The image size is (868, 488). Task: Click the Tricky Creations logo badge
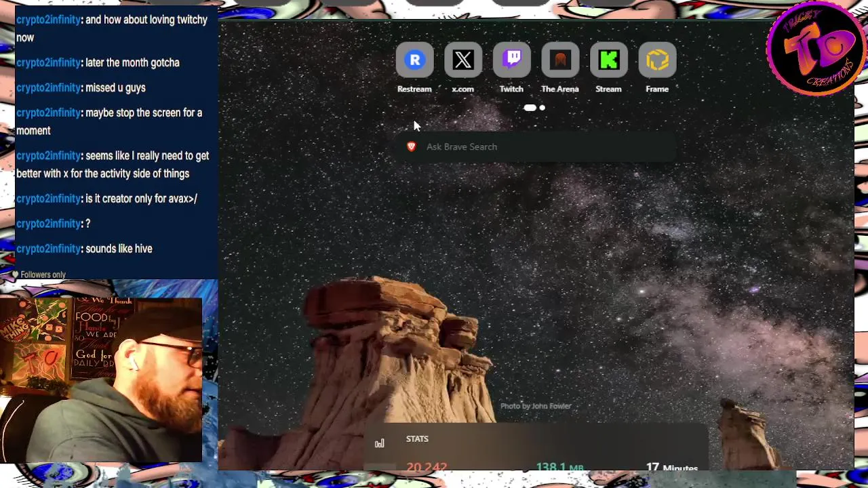(x=816, y=49)
